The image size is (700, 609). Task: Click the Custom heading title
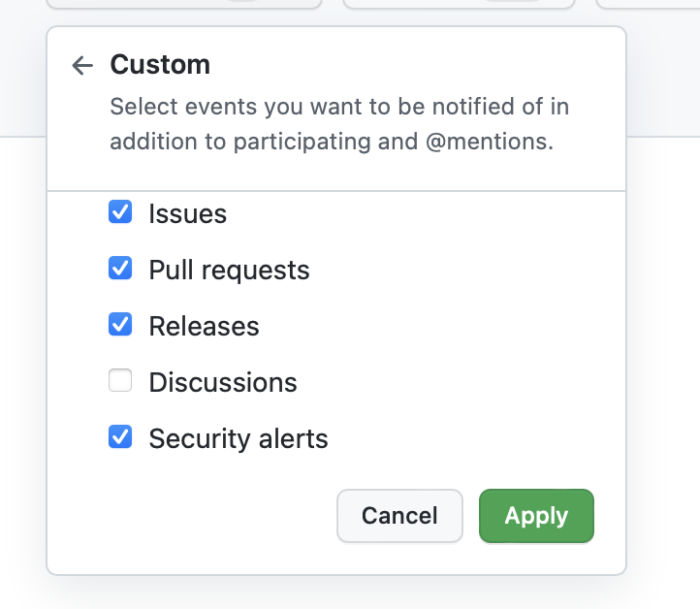tap(160, 65)
